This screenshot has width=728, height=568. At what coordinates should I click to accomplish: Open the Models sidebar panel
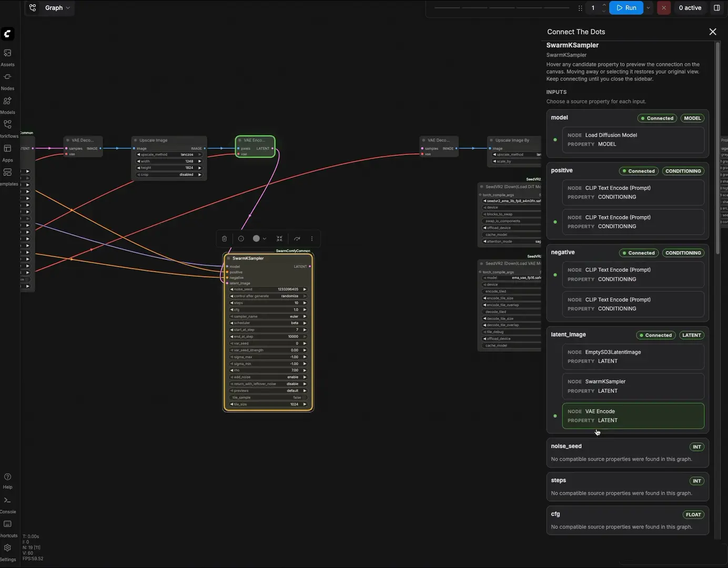(7, 105)
